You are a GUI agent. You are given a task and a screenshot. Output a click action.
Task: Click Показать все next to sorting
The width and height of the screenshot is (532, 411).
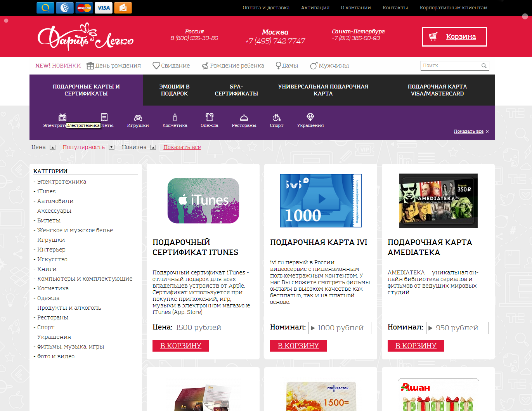click(x=182, y=147)
